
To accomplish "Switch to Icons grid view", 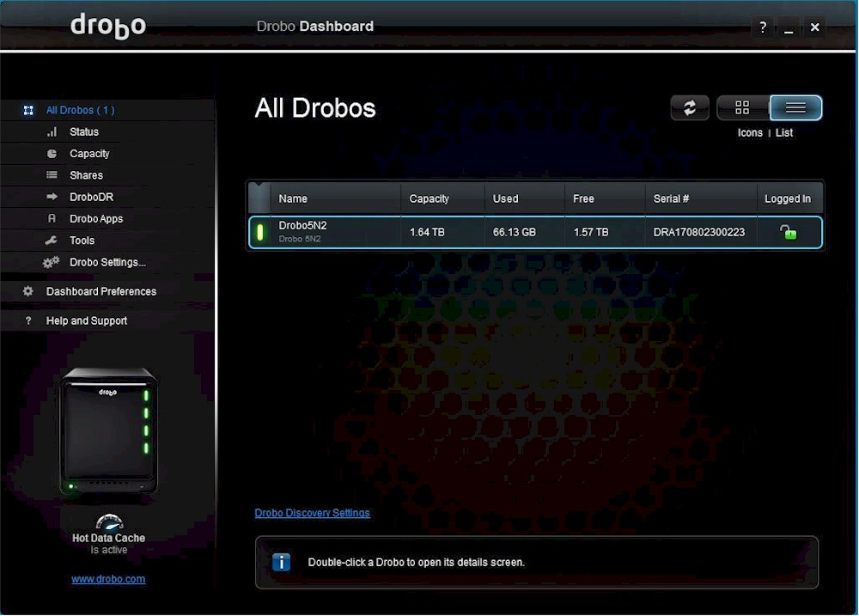I will coord(742,107).
